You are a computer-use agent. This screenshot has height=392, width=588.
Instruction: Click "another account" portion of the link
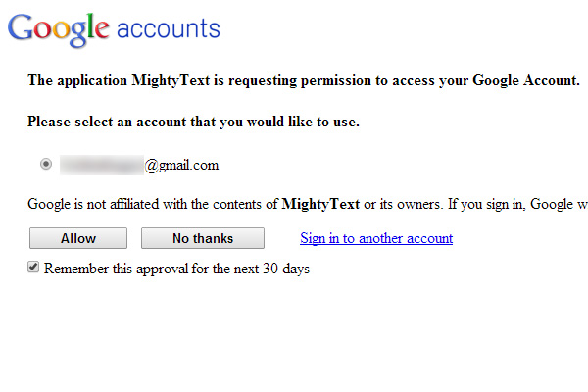406,238
